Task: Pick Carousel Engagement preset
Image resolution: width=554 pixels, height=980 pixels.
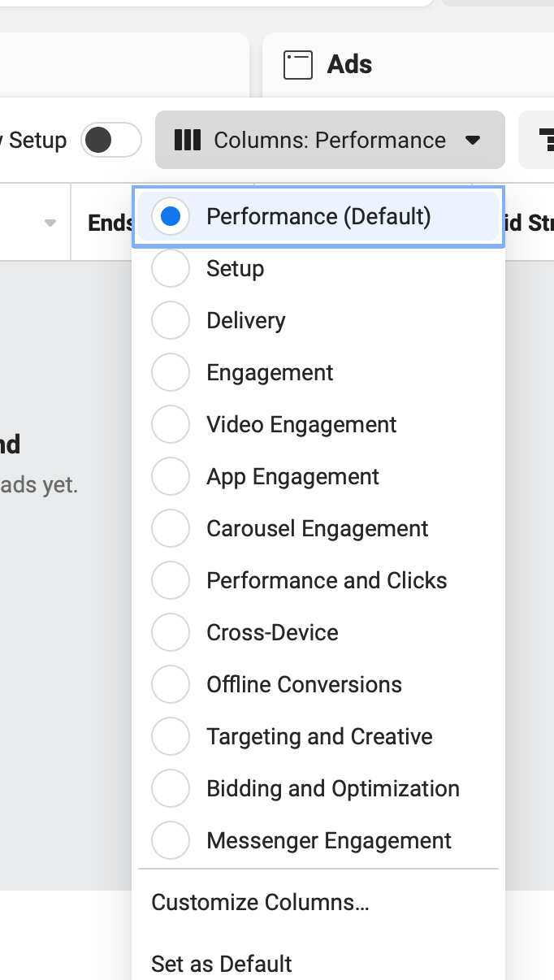Action: click(318, 528)
